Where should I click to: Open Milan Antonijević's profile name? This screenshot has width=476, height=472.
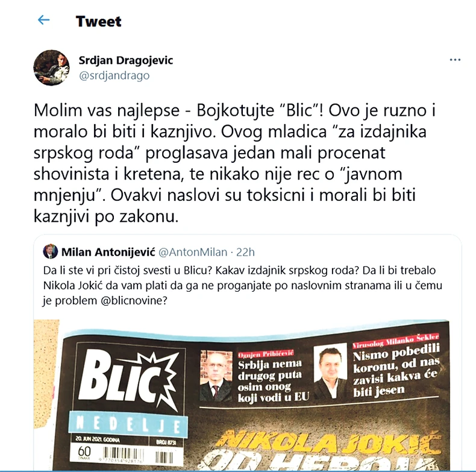pyautogui.click(x=108, y=252)
